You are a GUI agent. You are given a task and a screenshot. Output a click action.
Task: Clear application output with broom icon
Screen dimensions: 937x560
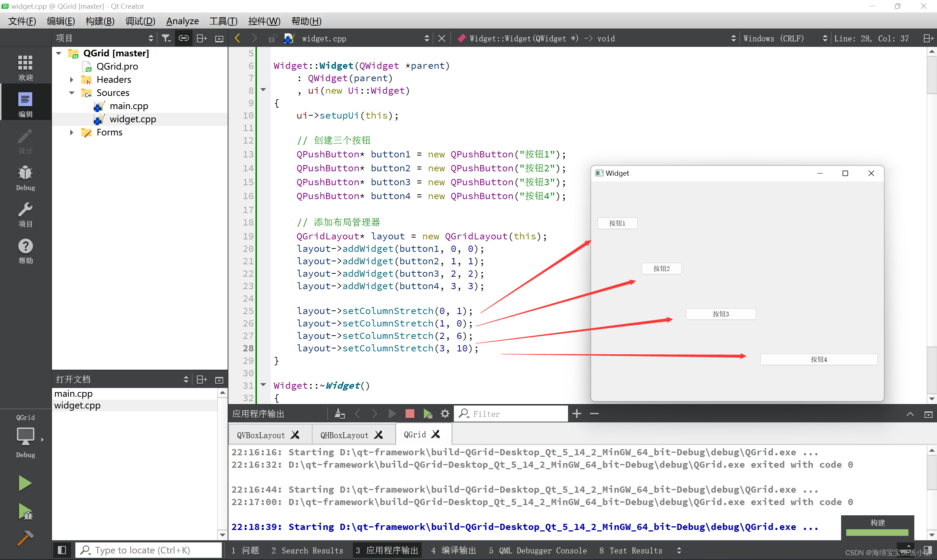[x=339, y=414]
